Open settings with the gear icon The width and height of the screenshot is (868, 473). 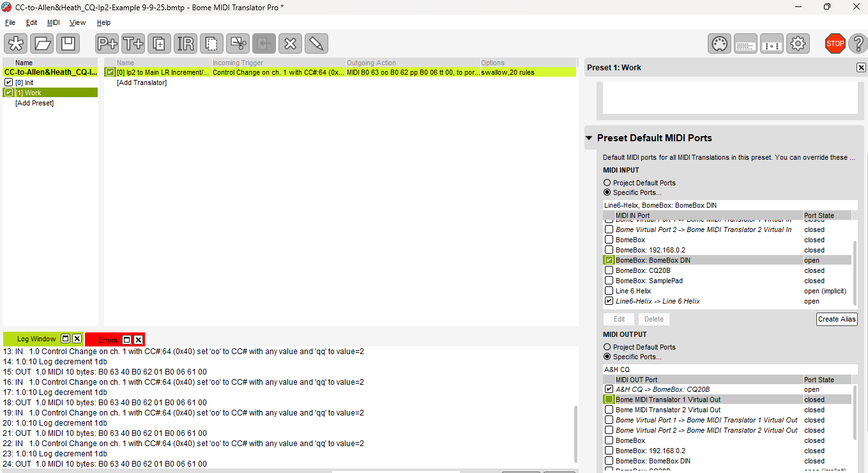click(x=798, y=43)
